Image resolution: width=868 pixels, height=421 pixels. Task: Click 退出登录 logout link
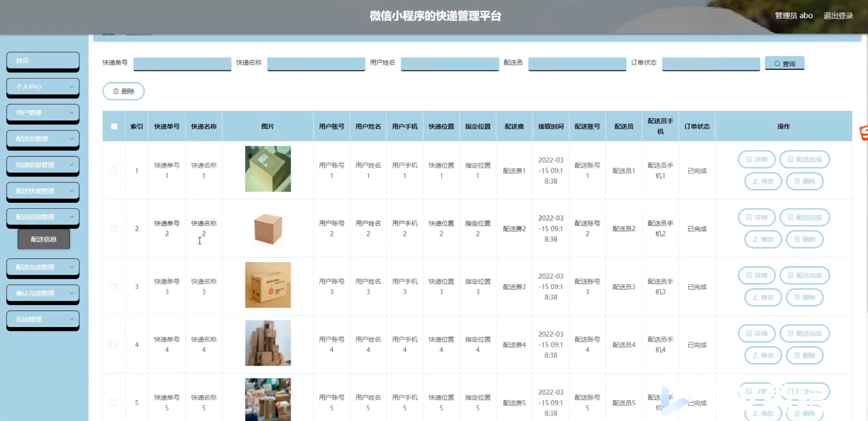[838, 16]
